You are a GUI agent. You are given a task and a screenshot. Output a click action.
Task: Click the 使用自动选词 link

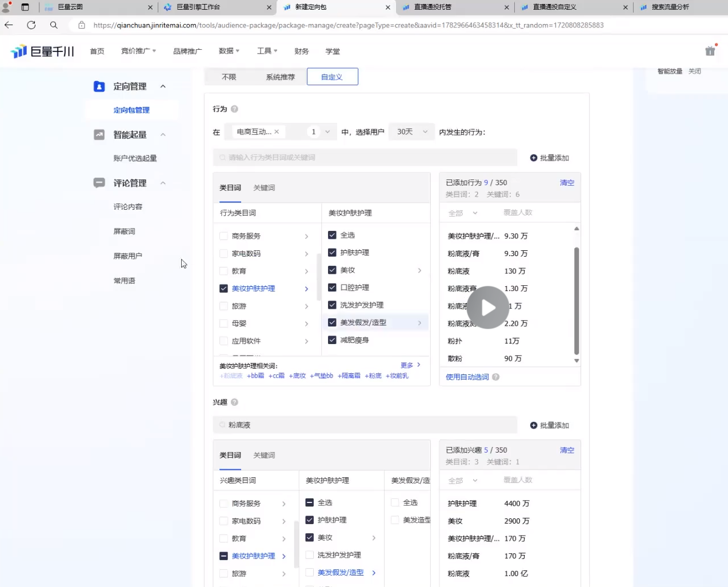click(x=467, y=377)
